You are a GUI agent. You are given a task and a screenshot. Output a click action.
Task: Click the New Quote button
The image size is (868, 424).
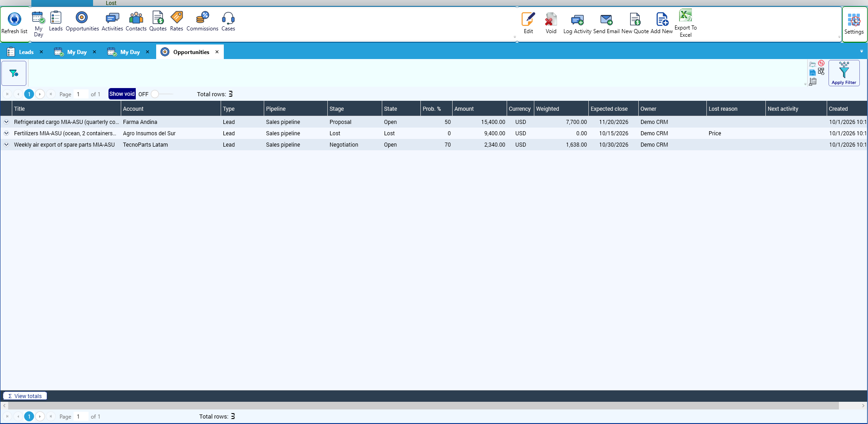635,23
